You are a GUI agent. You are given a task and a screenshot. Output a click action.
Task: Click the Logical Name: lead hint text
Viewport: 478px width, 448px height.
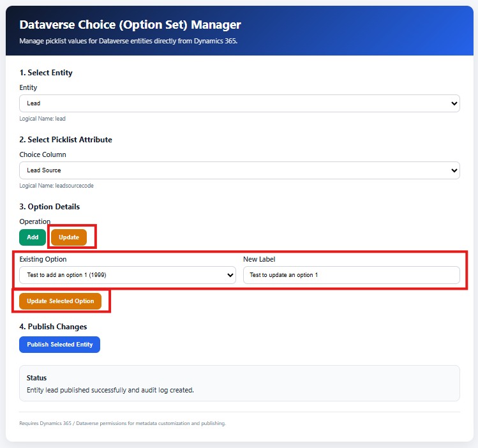[42, 119]
